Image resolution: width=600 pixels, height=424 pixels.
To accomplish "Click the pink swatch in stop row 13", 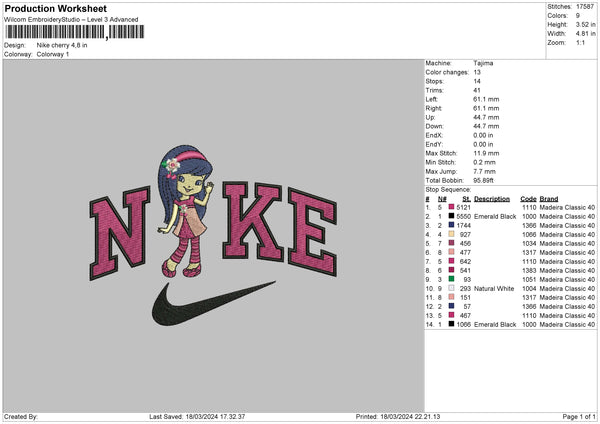I will [452, 315].
